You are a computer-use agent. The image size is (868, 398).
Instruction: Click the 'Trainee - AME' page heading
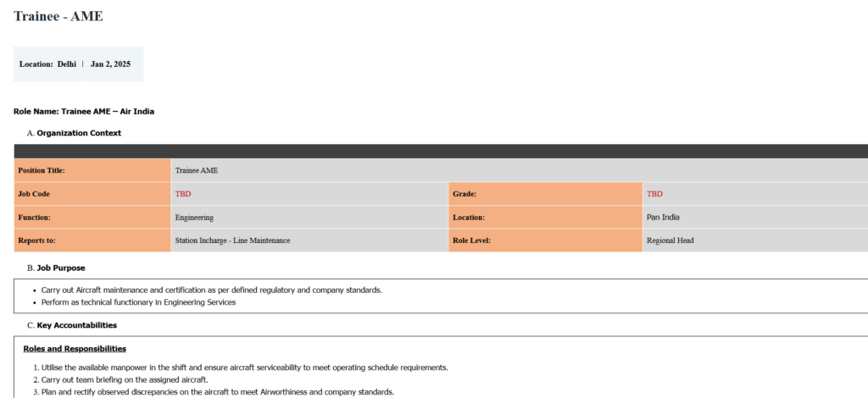(58, 16)
